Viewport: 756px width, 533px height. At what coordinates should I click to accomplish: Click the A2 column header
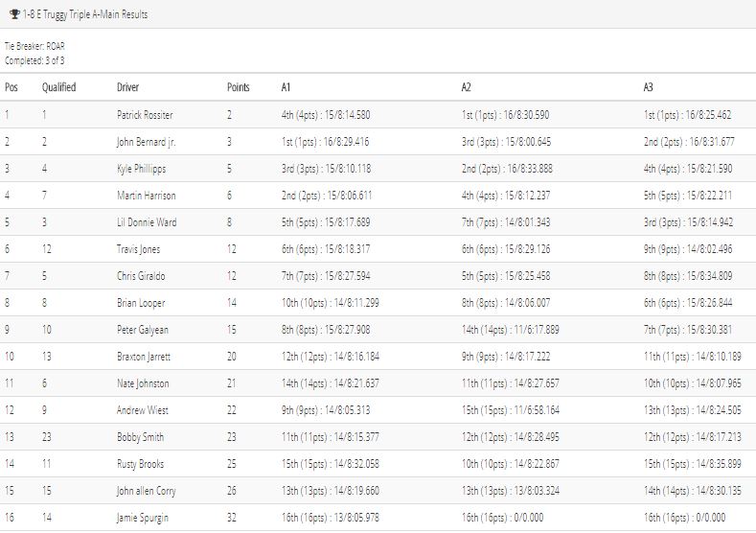pos(466,87)
